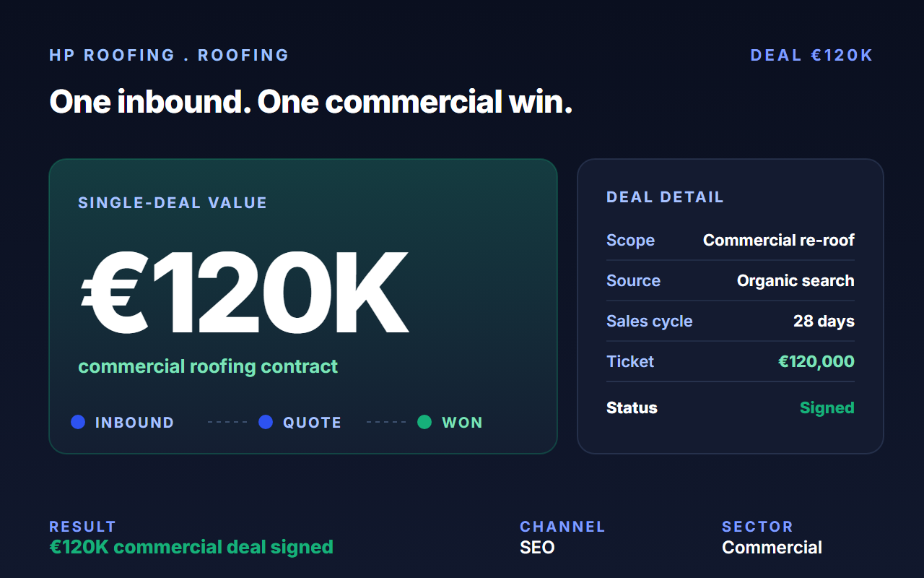
Task: Select the WON stage label
Action: pos(462,423)
